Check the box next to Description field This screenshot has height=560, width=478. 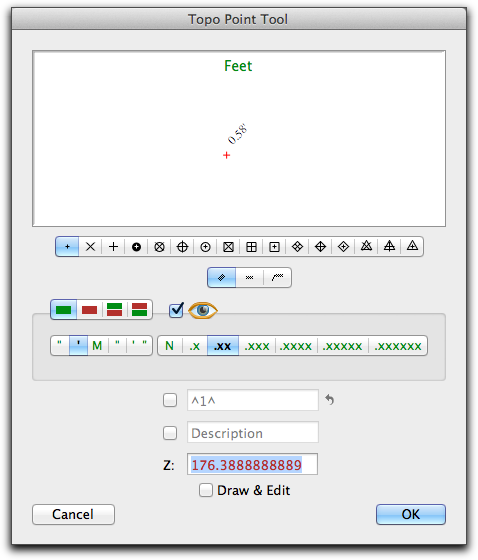click(170, 433)
